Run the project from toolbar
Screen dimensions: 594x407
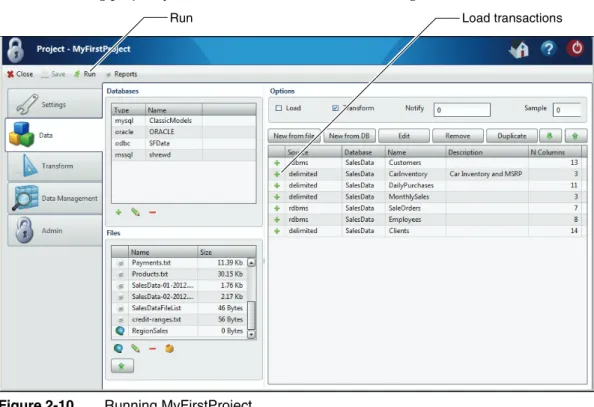85,74
